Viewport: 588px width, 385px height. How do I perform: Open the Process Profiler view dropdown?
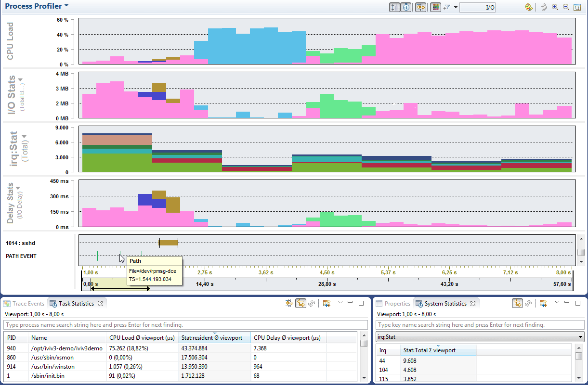pyautogui.click(x=66, y=6)
